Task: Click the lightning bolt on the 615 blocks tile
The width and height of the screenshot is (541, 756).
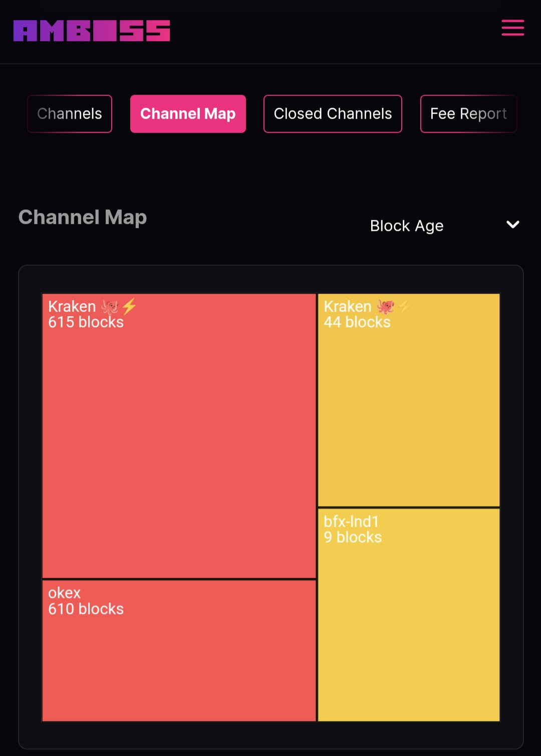Action: point(129,306)
